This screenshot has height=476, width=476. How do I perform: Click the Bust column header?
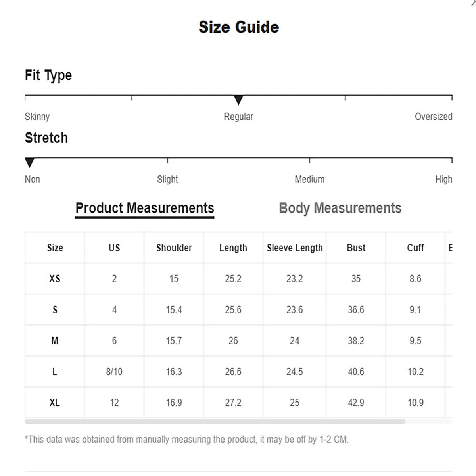tap(356, 248)
